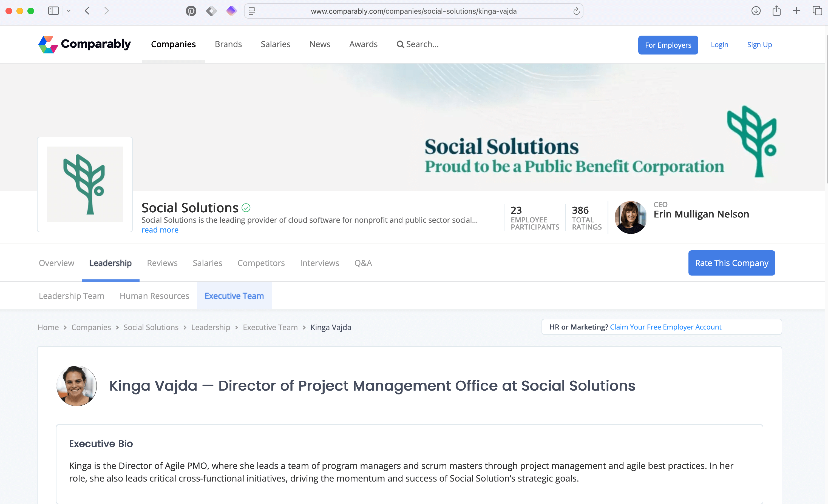Click Claim Your Free Employer Account link
The height and width of the screenshot is (504, 828).
(x=665, y=327)
